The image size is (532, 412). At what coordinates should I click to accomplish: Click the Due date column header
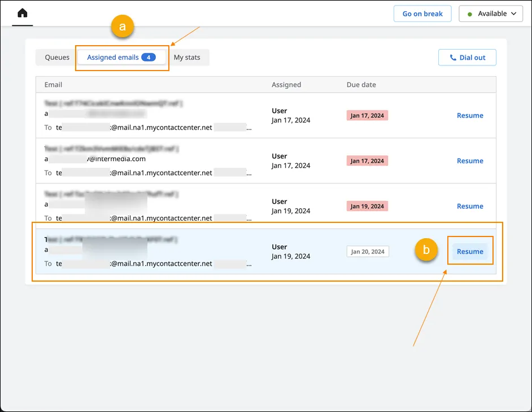pyautogui.click(x=361, y=85)
